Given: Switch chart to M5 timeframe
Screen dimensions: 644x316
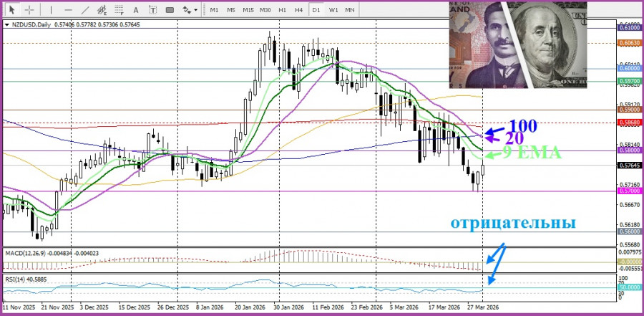Looking at the screenshot, I should 231,10.
